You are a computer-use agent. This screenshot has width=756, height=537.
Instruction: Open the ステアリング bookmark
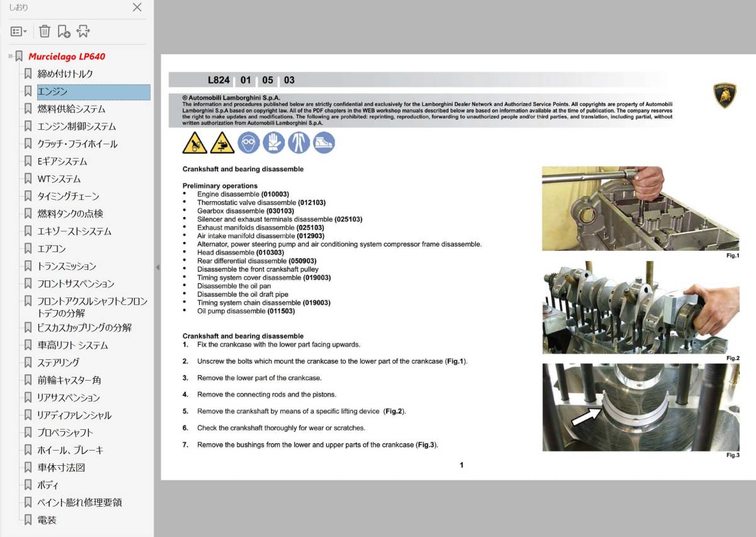(x=59, y=362)
